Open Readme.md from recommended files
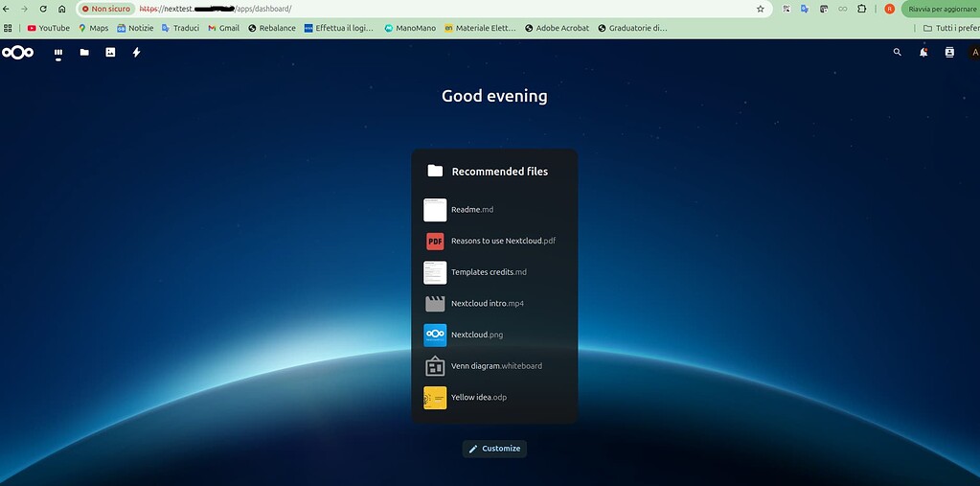The height and width of the screenshot is (486, 980). 472,210
